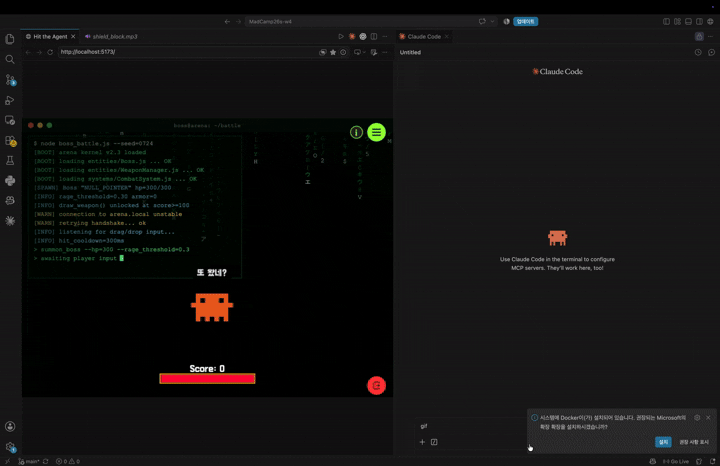Click the Score: 0 label
Viewport: 720px width, 466px height.
207,369
